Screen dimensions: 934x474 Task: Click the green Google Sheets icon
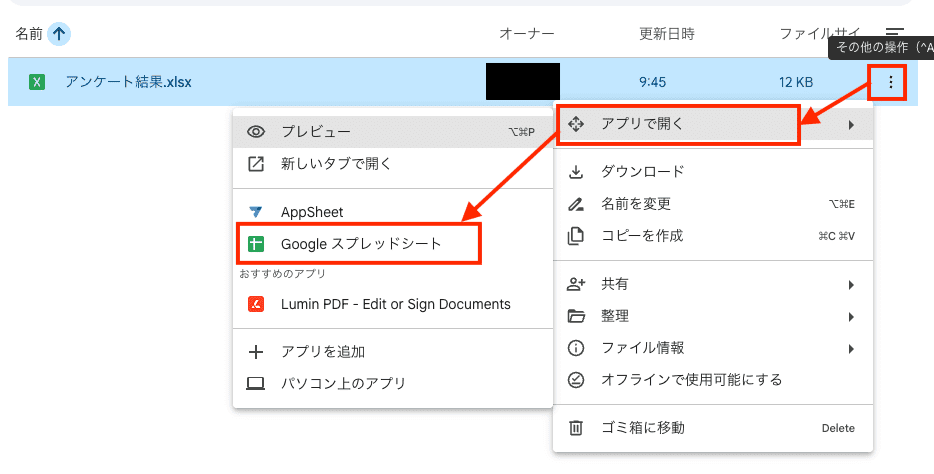(256, 244)
